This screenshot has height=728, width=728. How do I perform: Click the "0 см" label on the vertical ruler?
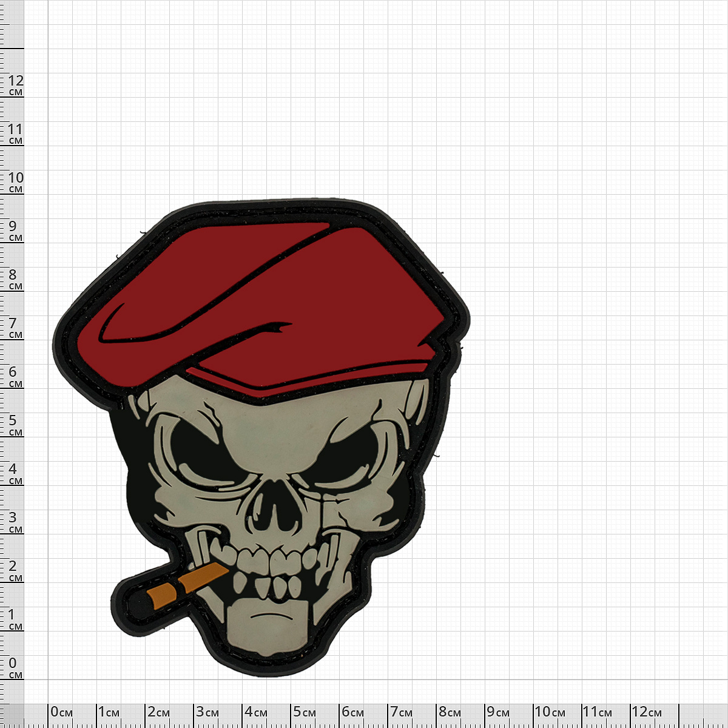click(x=16, y=668)
